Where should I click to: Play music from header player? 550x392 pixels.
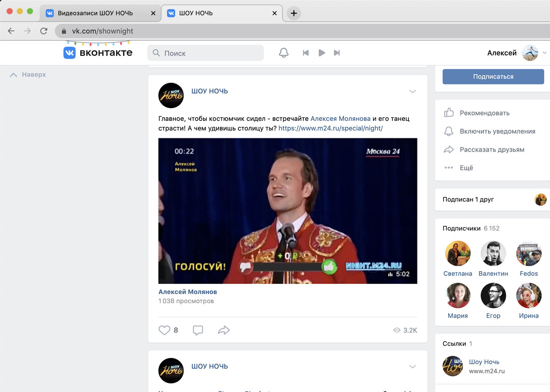[322, 53]
